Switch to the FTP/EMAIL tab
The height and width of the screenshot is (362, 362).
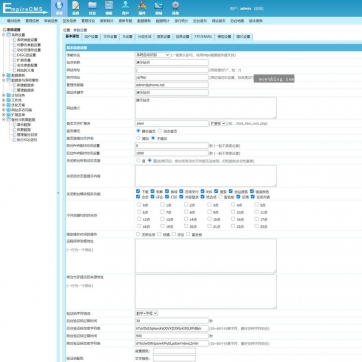[x=203, y=37]
